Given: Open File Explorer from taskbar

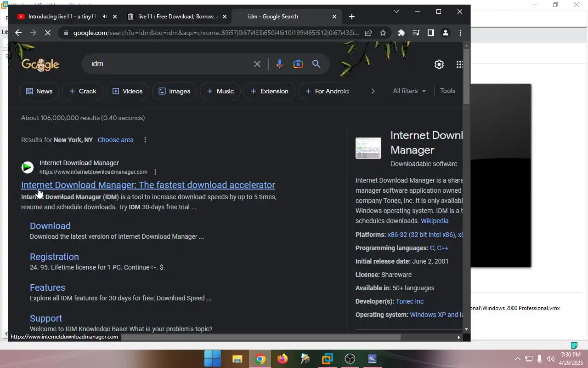Looking at the screenshot, I should (x=237, y=359).
